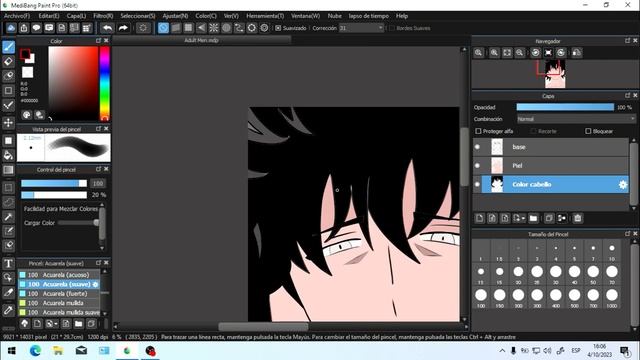The image size is (640, 360).
Task: Choose brush size preset 1000
Action: [x=611, y=298]
